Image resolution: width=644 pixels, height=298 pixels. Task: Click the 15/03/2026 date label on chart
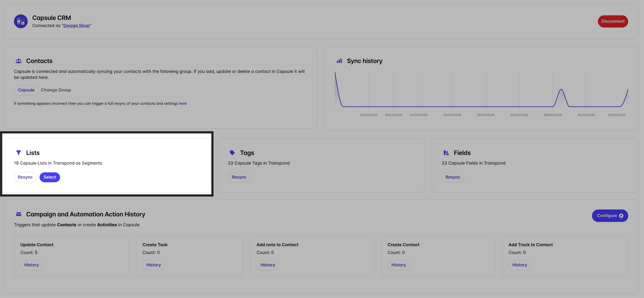click(368, 115)
